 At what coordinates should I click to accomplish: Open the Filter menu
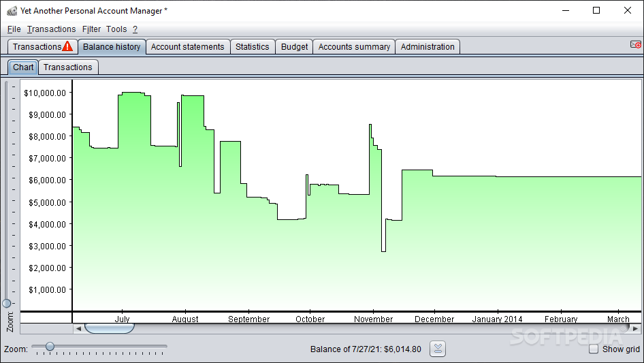click(91, 29)
